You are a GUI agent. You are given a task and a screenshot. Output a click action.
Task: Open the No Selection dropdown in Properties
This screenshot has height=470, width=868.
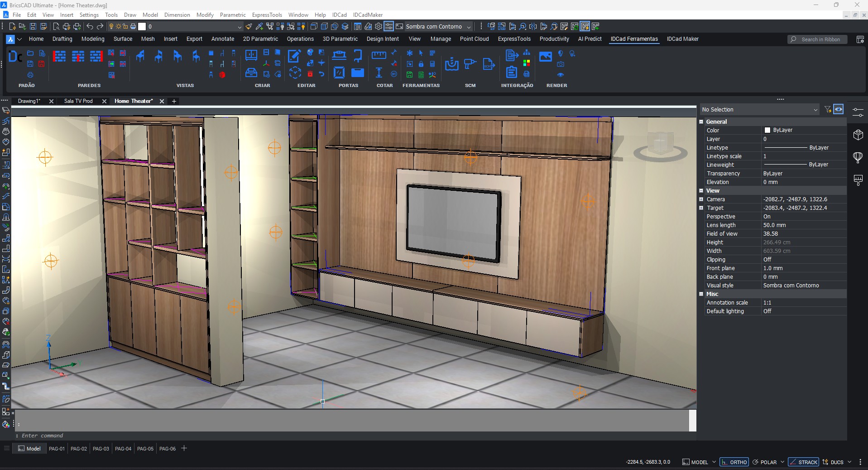tap(760, 109)
